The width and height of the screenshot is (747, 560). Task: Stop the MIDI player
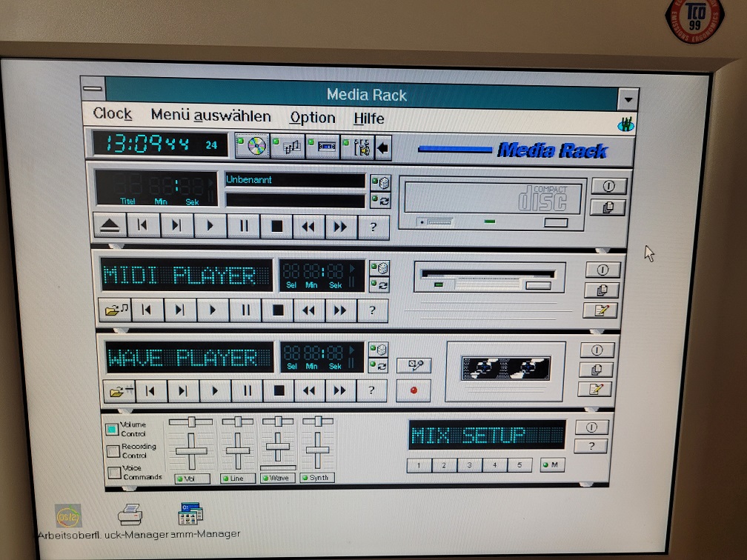click(277, 311)
